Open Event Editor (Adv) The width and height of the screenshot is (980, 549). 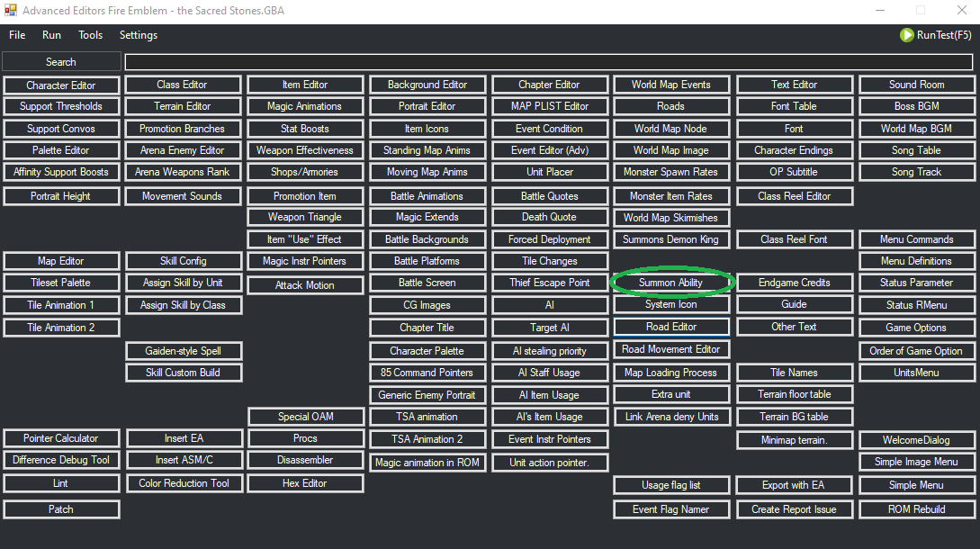tap(549, 150)
